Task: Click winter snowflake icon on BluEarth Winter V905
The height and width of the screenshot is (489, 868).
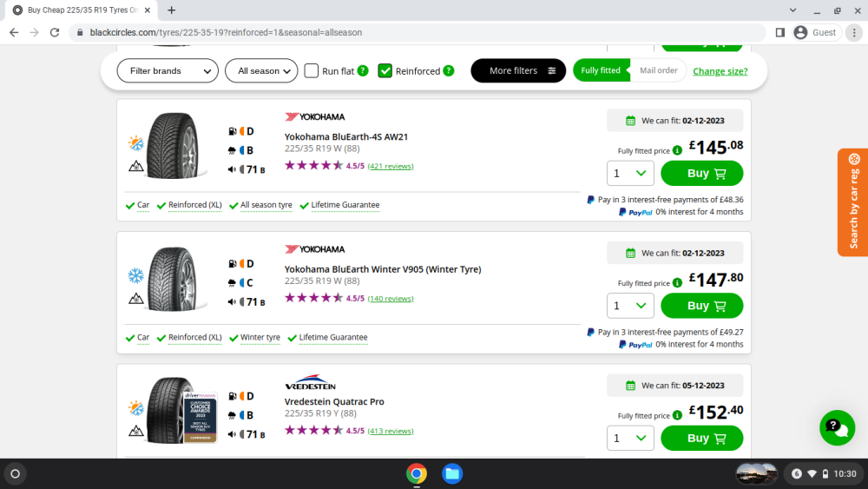Action: tap(136, 275)
